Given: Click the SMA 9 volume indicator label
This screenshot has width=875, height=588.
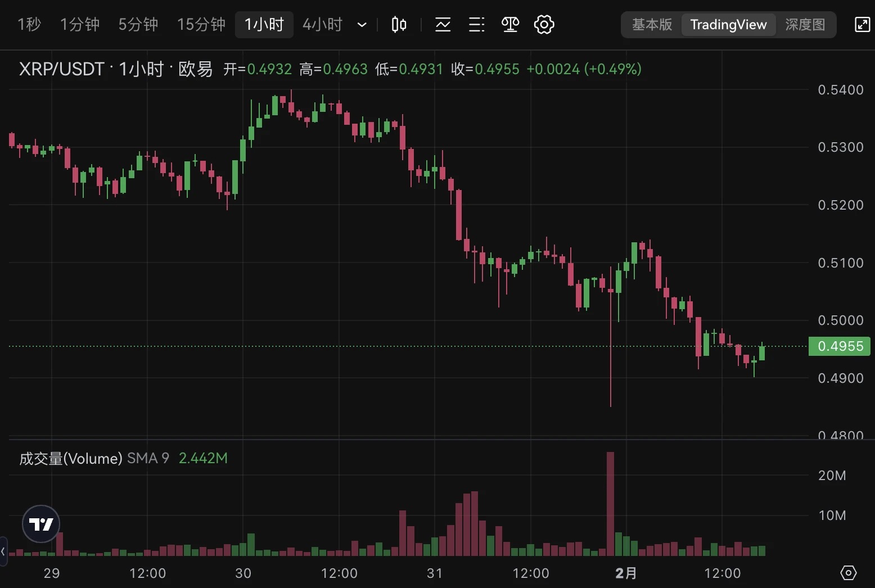Looking at the screenshot, I should click(147, 458).
